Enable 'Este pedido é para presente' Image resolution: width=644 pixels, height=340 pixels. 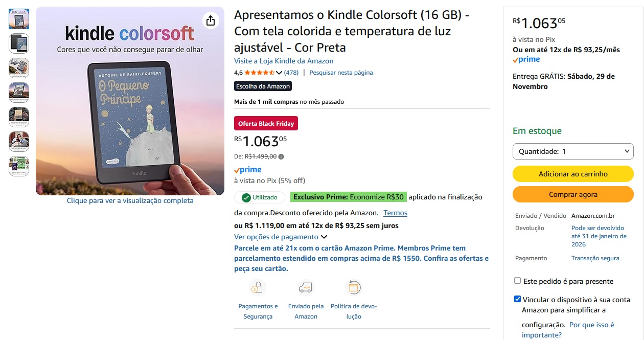(517, 280)
